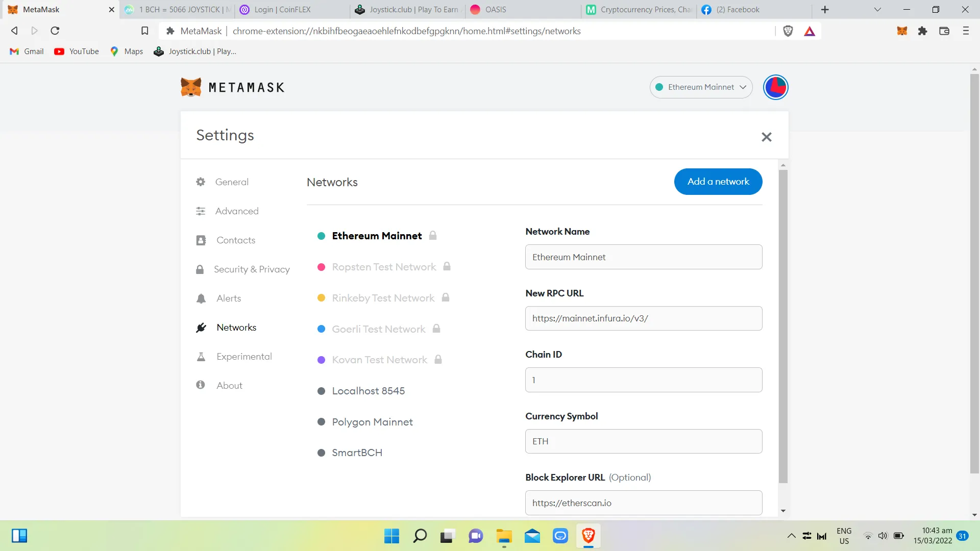
Task: Select Ethereum Mainnet in network list
Action: [x=377, y=236]
